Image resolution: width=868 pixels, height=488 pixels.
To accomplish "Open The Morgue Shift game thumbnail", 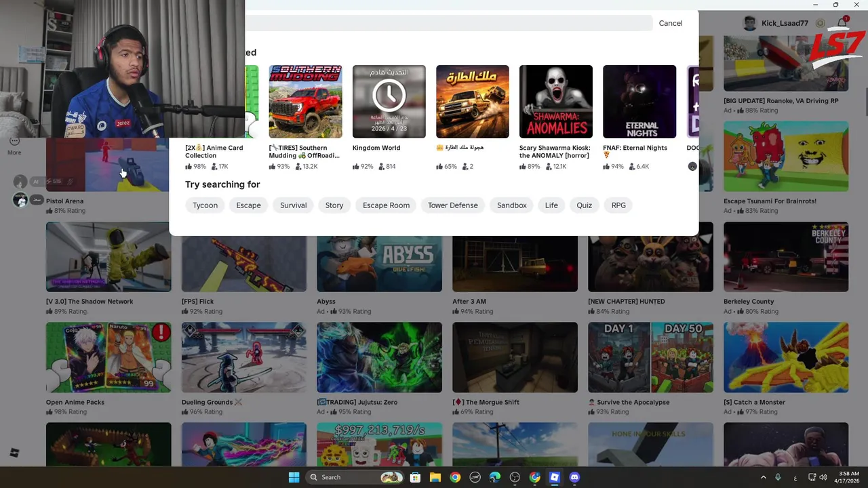I will [x=515, y=357].
